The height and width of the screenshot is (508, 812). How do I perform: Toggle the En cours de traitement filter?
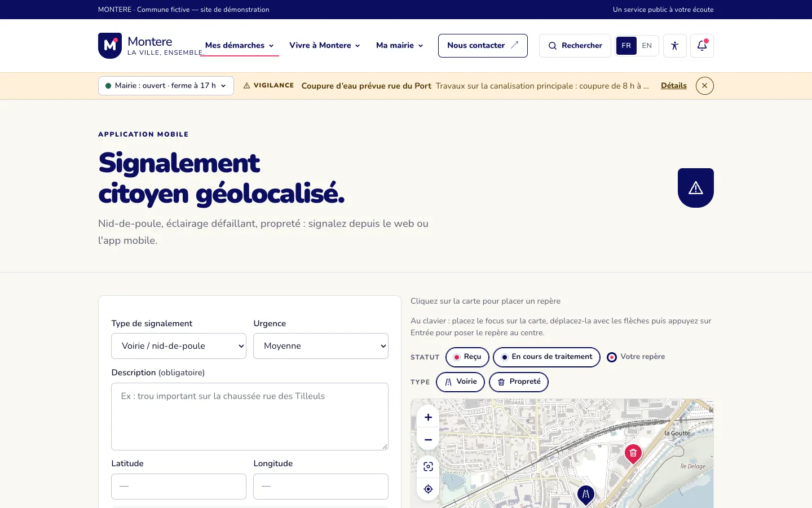point(546,357)
